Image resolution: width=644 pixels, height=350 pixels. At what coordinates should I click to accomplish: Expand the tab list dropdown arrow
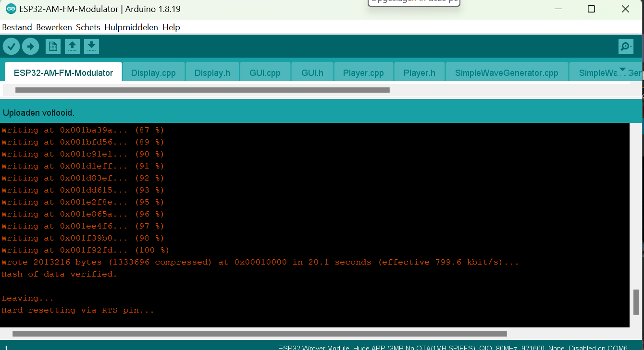pyautogui.click(x=623, y=70)
